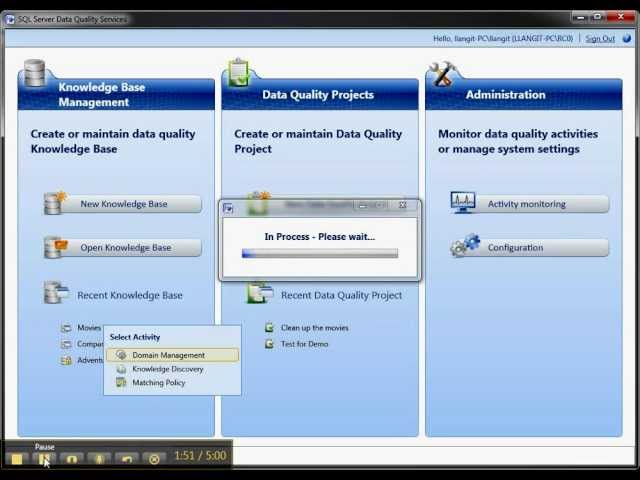Click the Clean up the movies project icon
The image size is (640, 480).
click(x=269, y=327)
